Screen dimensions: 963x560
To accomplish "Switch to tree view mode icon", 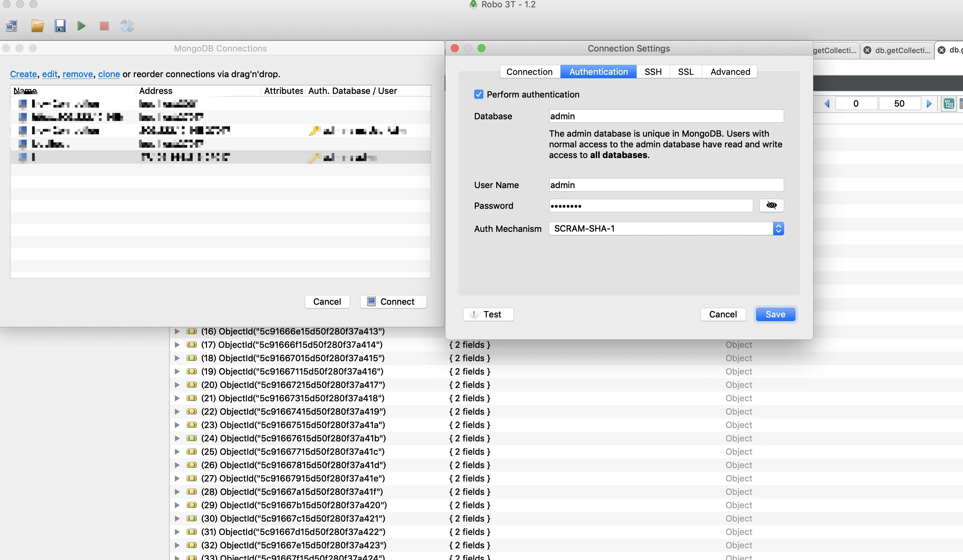I will [949, 104].
